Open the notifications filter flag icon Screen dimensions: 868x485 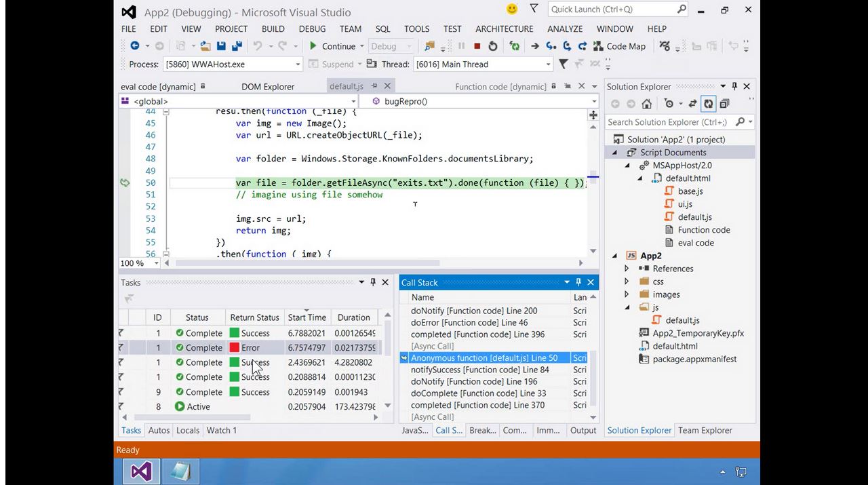pyautogui.click(x=534, y=9)
